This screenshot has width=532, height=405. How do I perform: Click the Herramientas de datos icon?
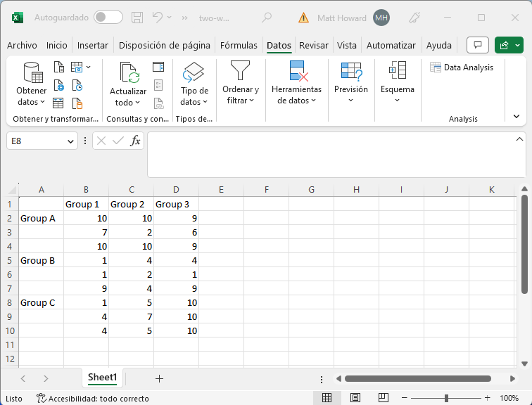coord(296,71)
